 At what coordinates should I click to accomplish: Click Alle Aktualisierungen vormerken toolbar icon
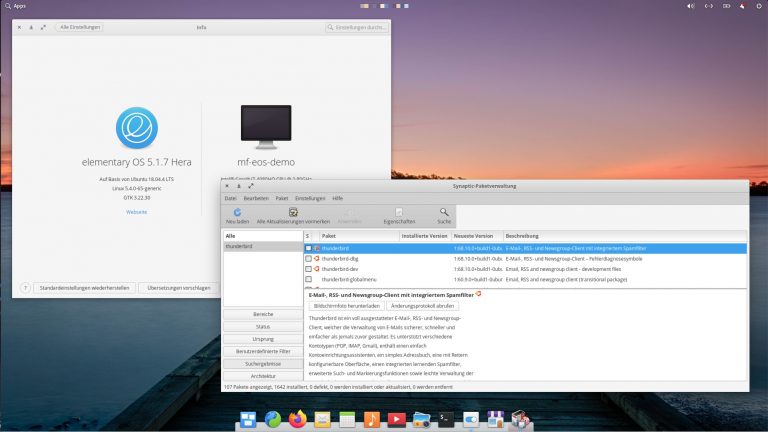click(293, 212)
